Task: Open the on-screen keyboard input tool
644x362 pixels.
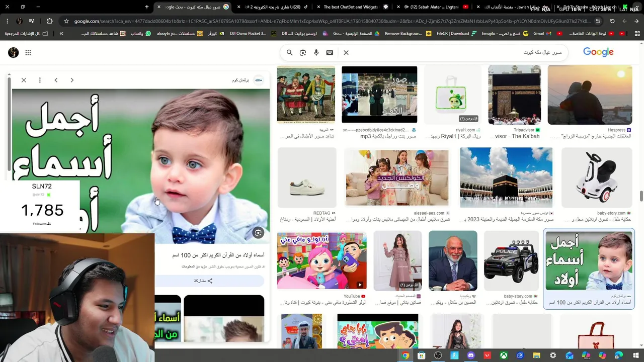Action: point(330,52)
